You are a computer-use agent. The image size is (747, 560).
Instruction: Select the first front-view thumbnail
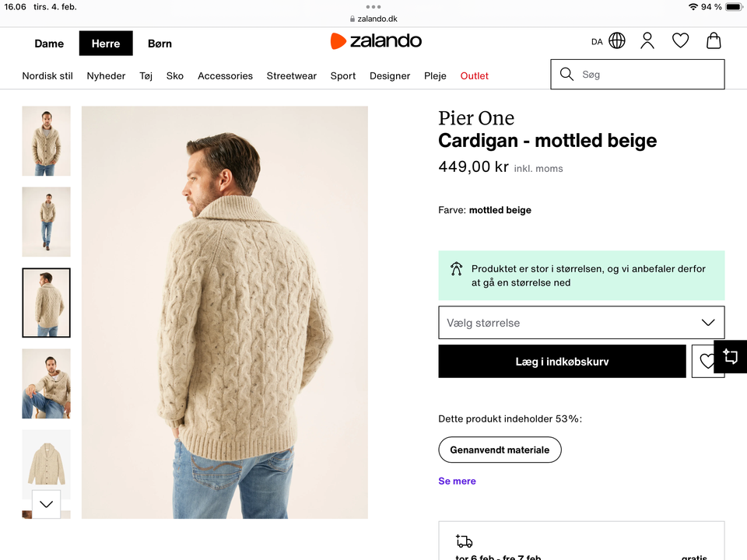tap(46, 141)
